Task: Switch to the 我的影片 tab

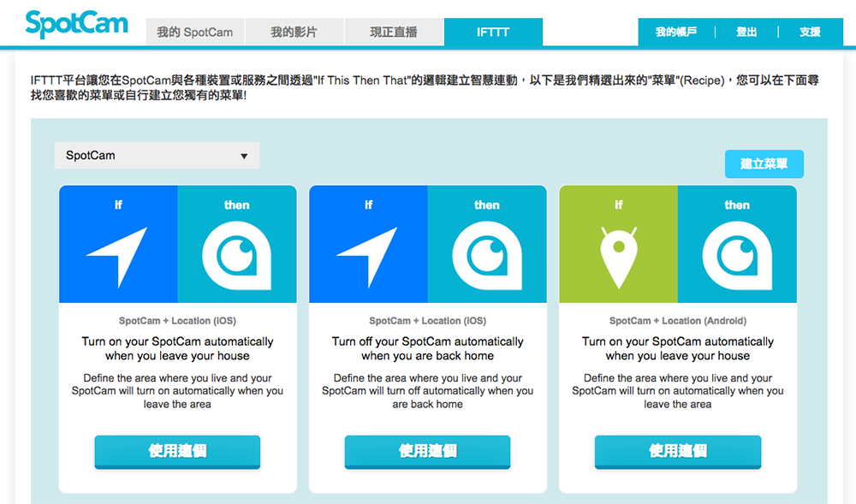Action: (294, 33)
